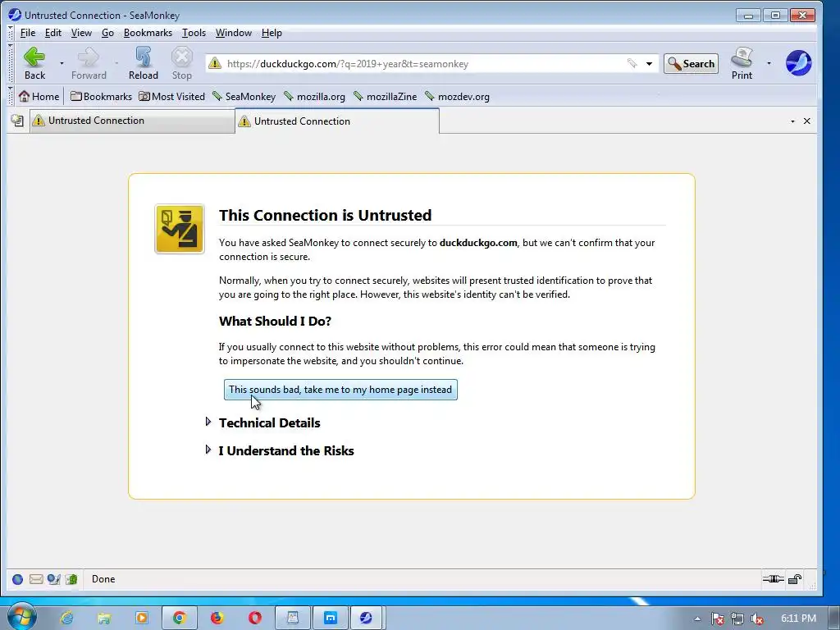Click the warning icon in the address bar
The width and height of the screenshot is (840, 630).
pyautogui.click(x=215, y=63)
